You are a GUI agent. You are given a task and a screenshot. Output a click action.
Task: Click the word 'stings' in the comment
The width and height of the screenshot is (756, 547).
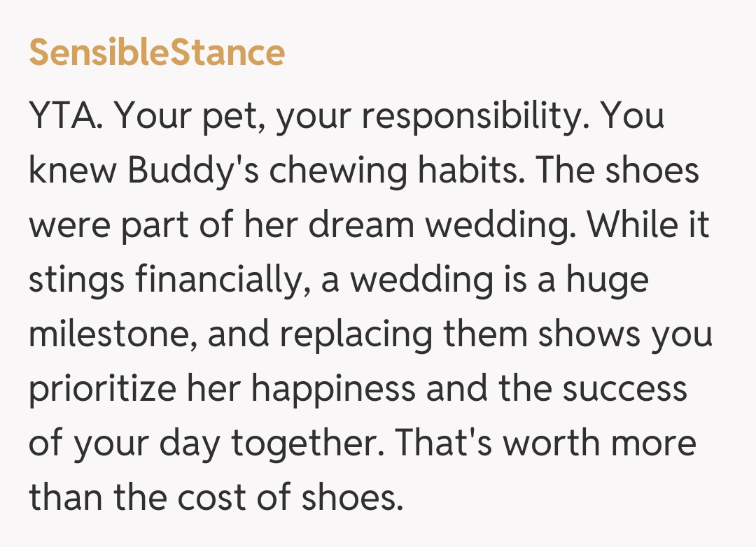(x=77, y=280)
